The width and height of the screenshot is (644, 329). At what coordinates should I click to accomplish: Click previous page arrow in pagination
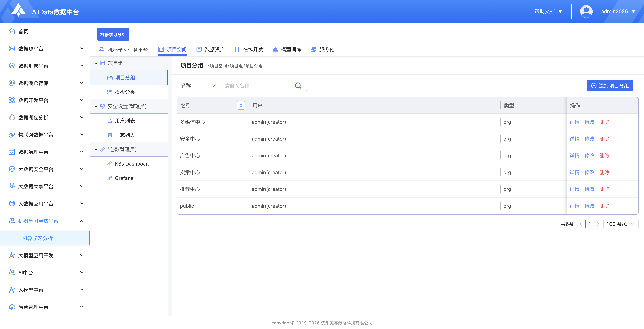pyautogui.click(x=581, y=224)
